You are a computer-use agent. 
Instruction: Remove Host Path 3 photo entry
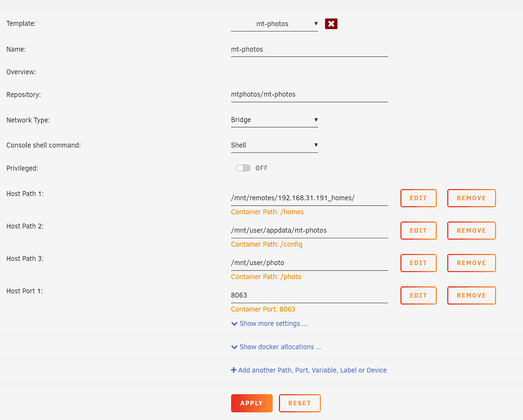(471, 263)
